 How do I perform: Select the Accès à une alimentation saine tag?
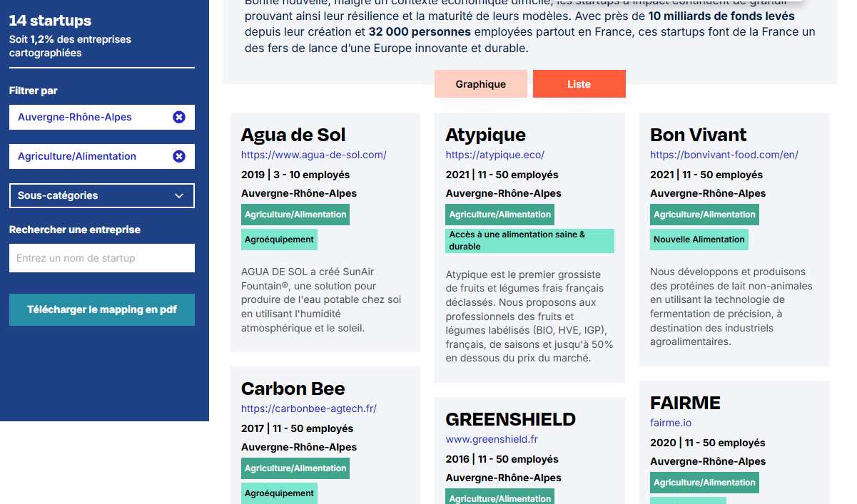point(529,240)
